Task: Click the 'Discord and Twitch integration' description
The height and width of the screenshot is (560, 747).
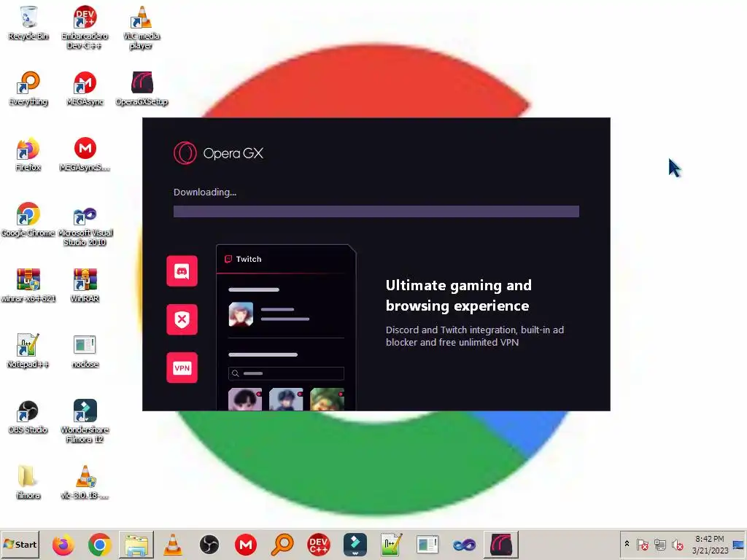Action: (x=474, y=336)
